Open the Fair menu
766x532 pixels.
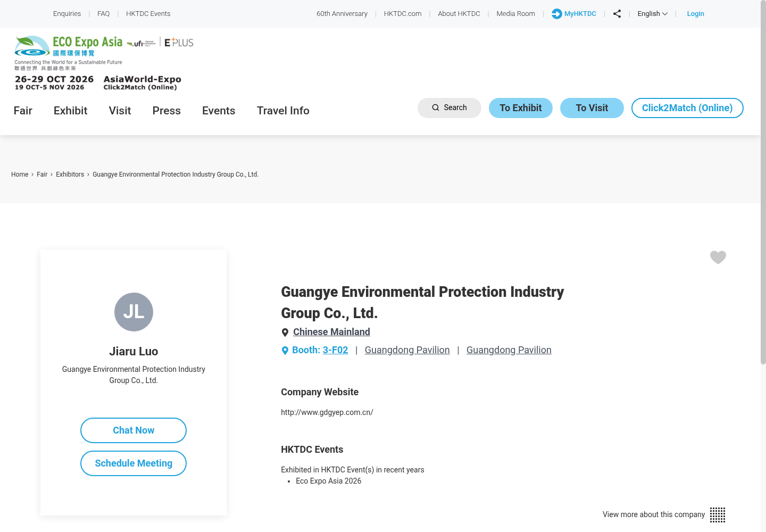pyautogui.click(x=23, y=111)
